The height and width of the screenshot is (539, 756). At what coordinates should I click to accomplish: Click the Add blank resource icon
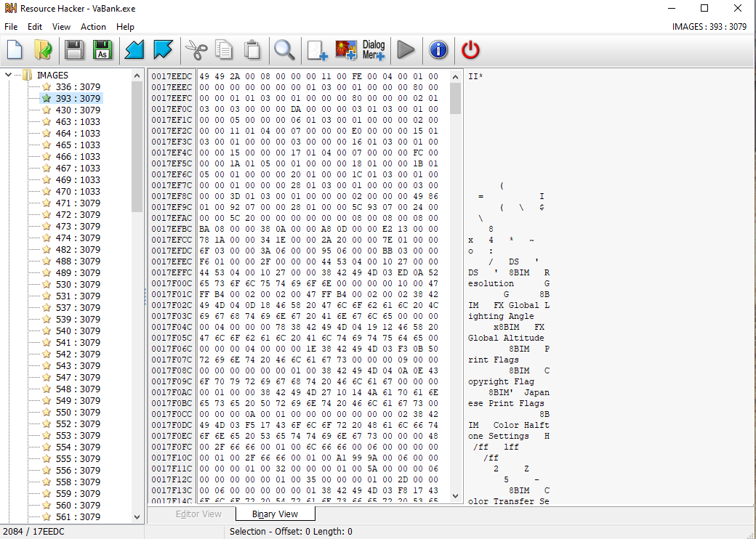[x=317, y=50]
